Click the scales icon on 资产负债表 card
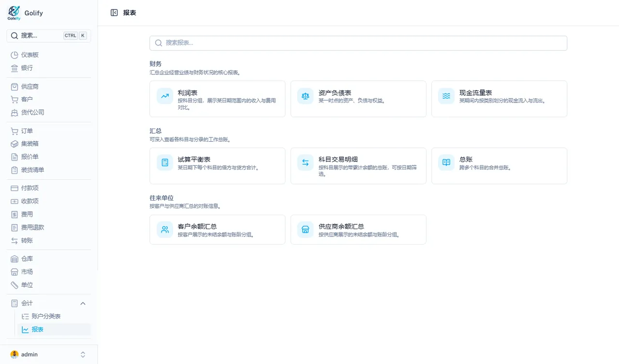 pyautogui.click(x=306, y=96)
